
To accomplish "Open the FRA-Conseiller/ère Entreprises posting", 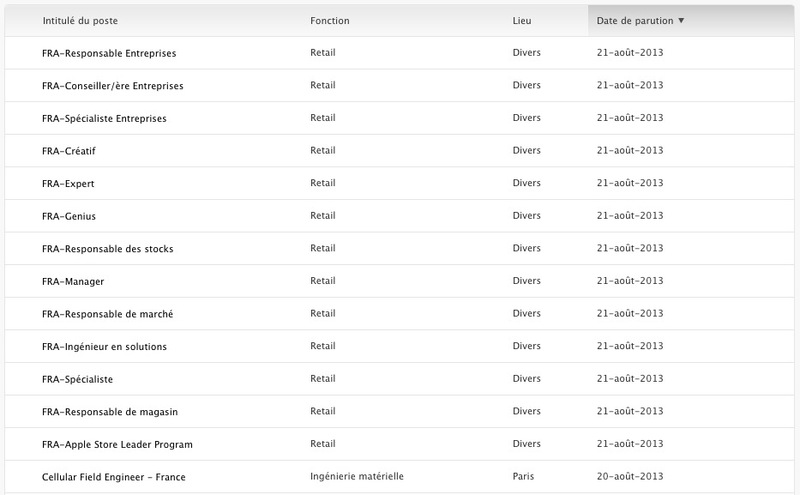I will point(113,86).
